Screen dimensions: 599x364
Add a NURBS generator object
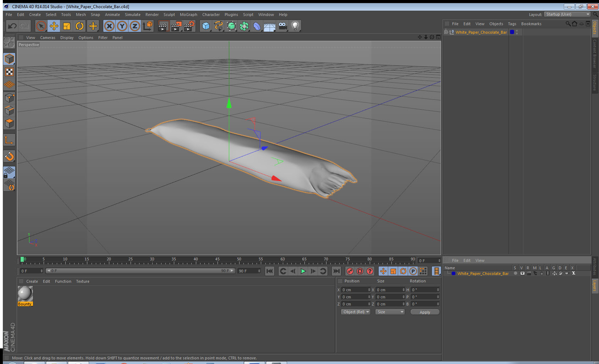click(231, 26)
